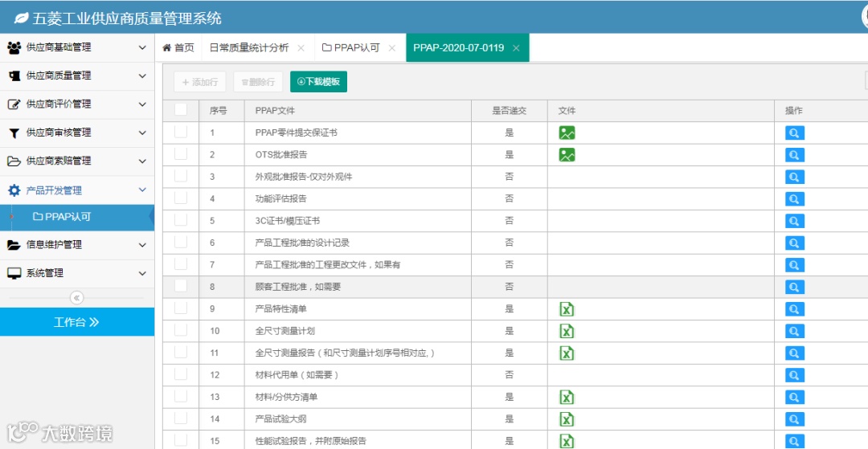Select checkbox for row 8 顾客工程批准
The height and width of the screenshot is (449, 868).
[x=181, y=286]
